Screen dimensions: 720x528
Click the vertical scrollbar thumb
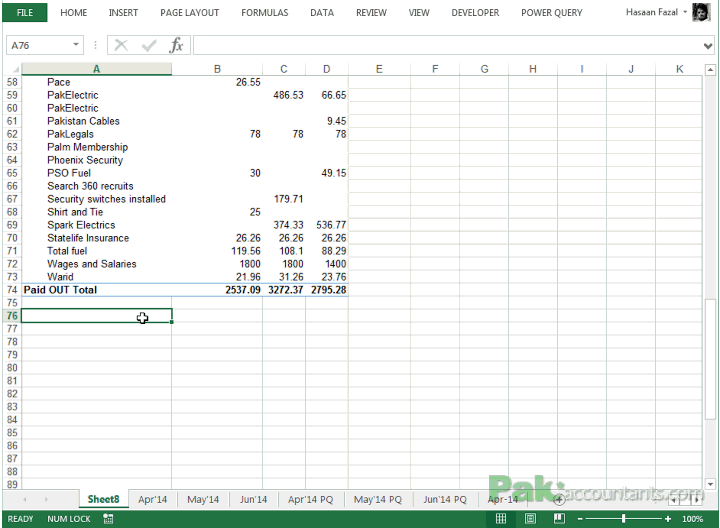click(x=710, y=359)
